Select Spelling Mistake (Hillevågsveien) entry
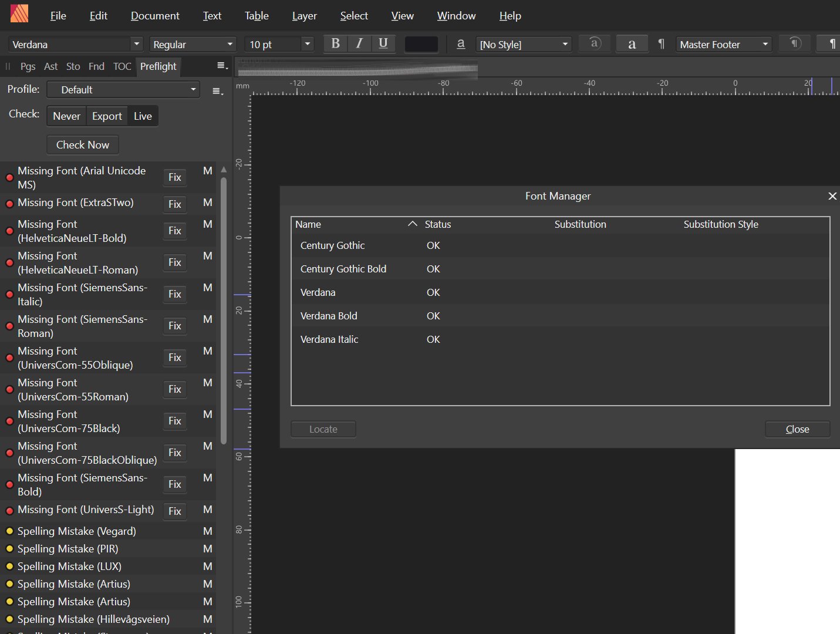 point(108,619)
